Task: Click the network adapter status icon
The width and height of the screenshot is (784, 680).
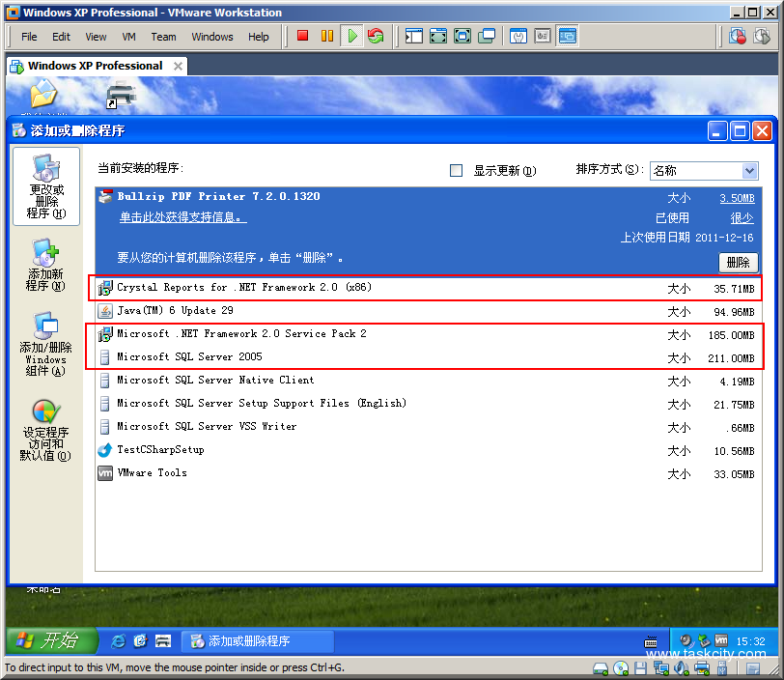Action: 661,668
